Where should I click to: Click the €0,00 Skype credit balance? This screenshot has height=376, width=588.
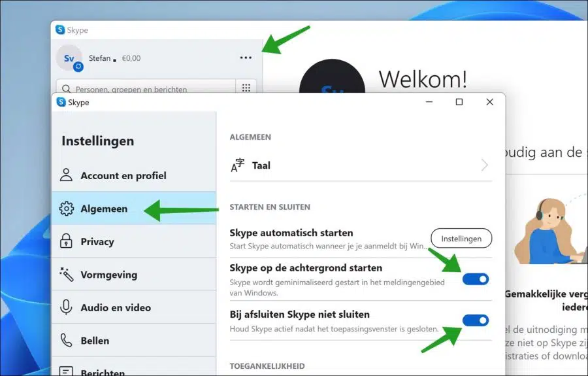pyautogui.click(x=131, y=58)
